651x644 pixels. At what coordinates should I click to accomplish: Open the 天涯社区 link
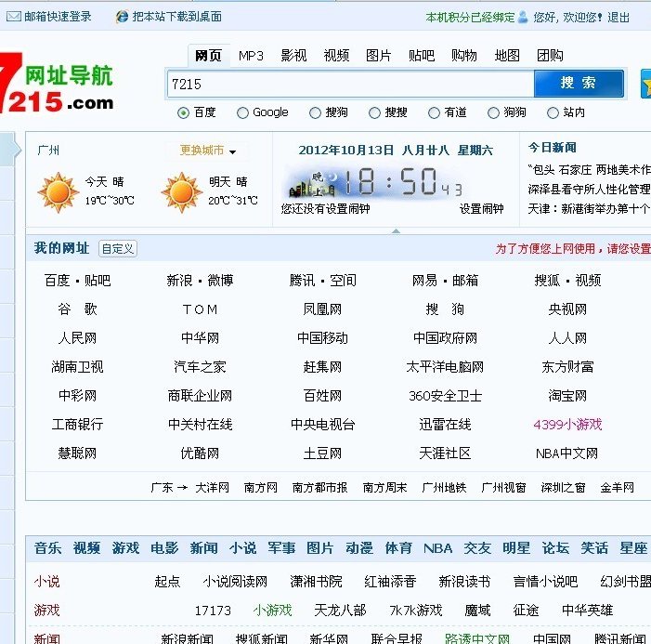[x=445, y=453]
